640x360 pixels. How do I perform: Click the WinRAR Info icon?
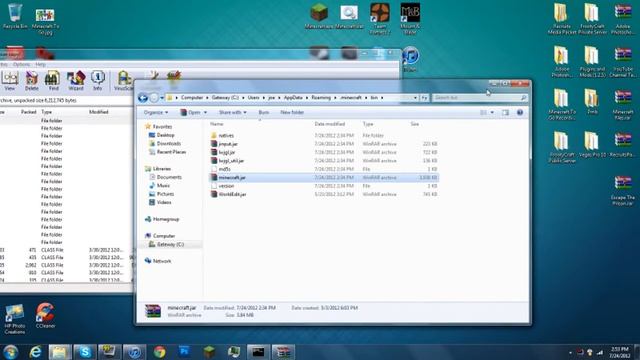[98, 80]
